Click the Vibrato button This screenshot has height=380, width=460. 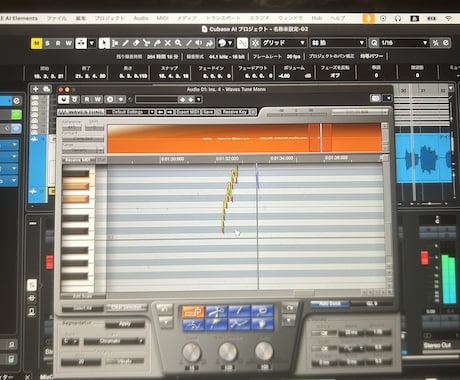(x=124, y=361)
